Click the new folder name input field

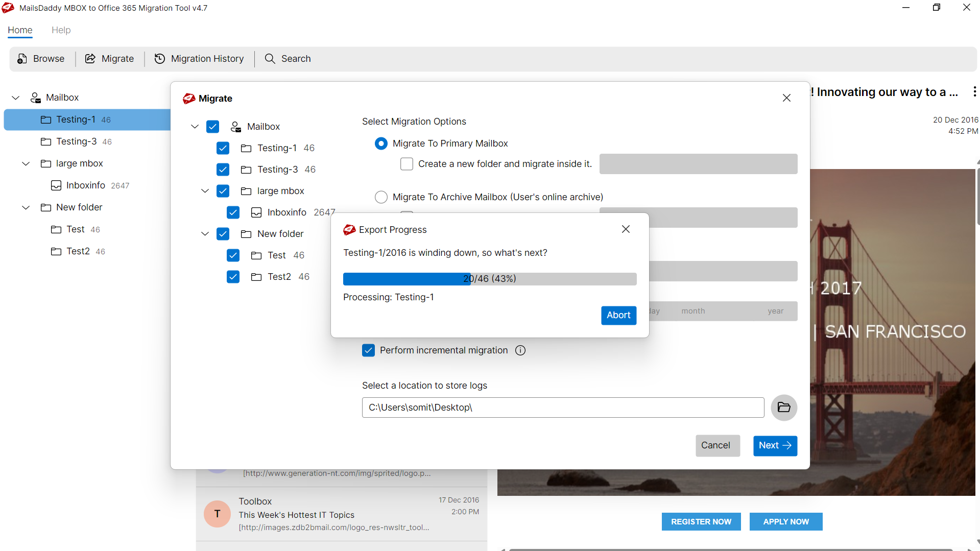pyautogui.click(x=698, y=164)
